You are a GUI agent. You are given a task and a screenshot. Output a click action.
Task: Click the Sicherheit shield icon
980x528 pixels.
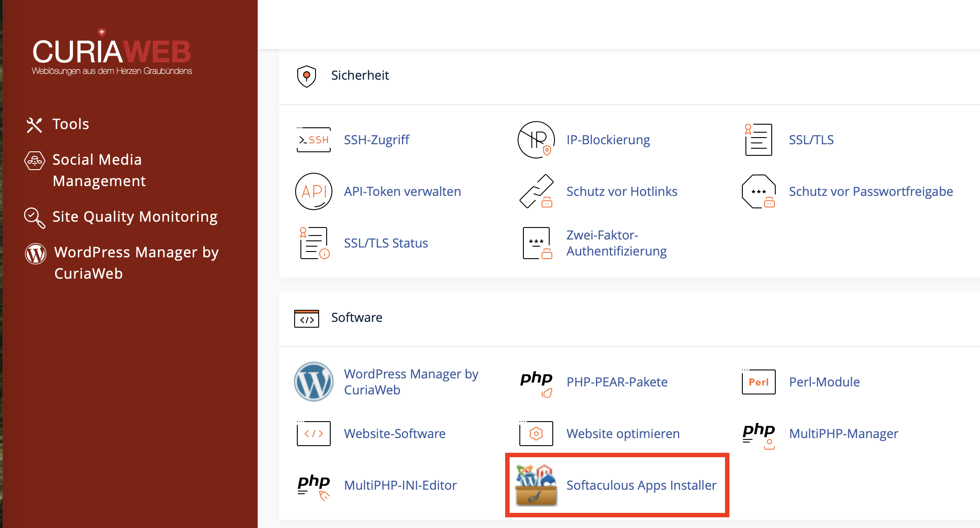pos(307,76)
